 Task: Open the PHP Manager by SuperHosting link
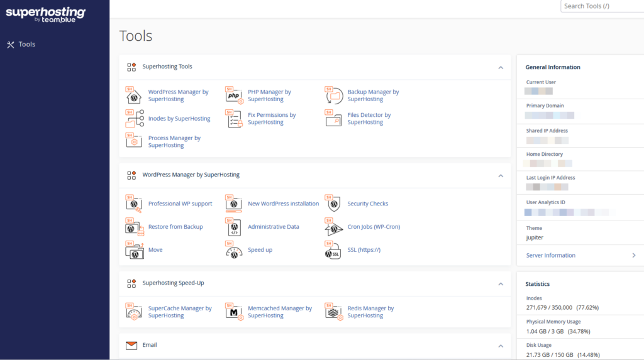click(269, 95)
